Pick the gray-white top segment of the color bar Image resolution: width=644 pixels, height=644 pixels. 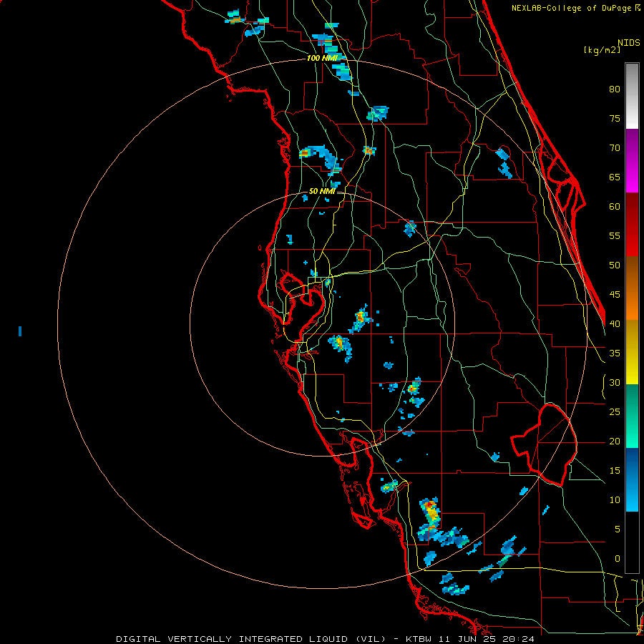click(632, 96)
